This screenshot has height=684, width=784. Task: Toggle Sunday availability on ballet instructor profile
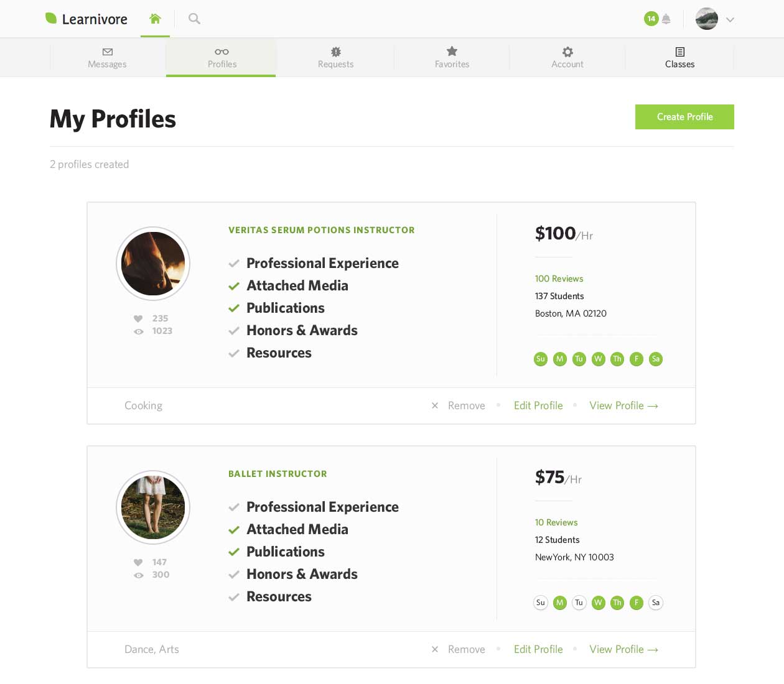click(x=541, y=603)
